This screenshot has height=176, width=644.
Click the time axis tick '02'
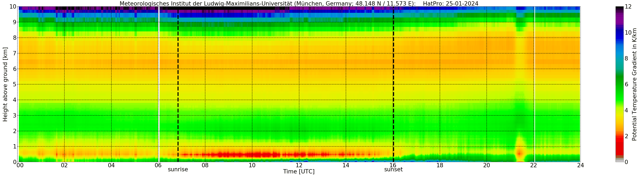point(64,165)
